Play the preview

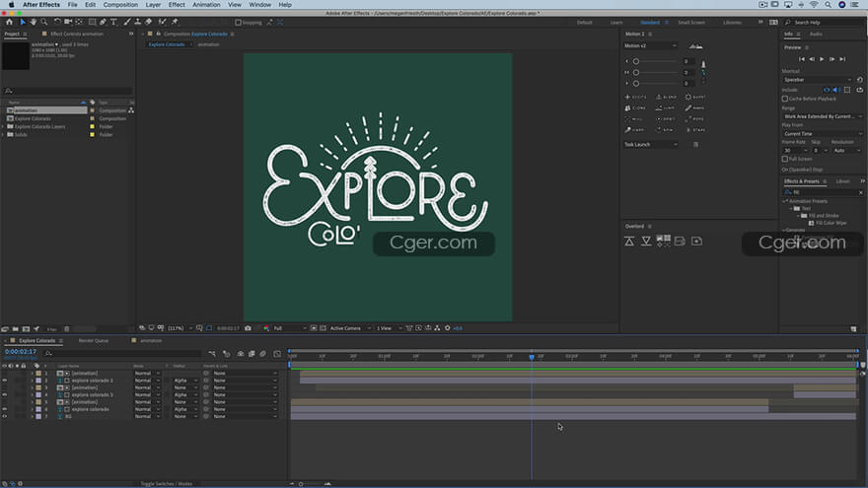[822, 59]
